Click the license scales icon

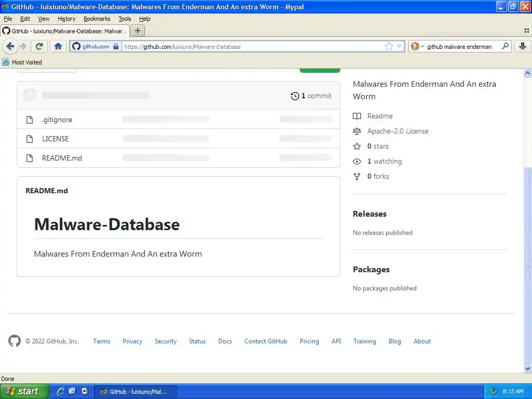357,131
